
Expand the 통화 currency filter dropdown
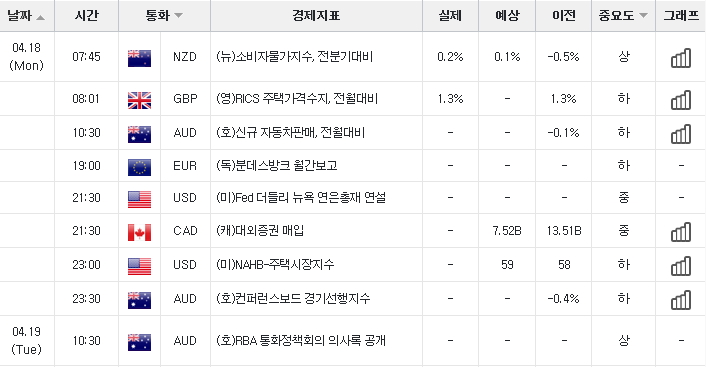pos(178,16)
